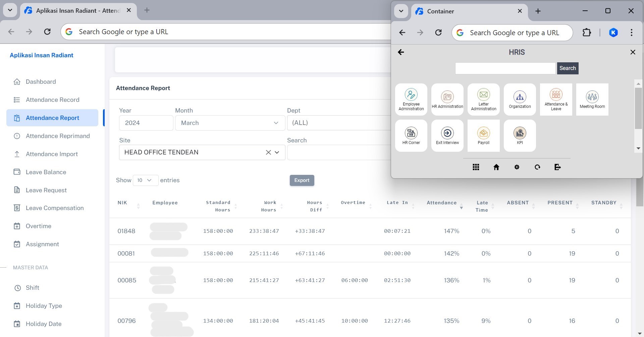Sort table by Attendance column header

tap(441, 203)
